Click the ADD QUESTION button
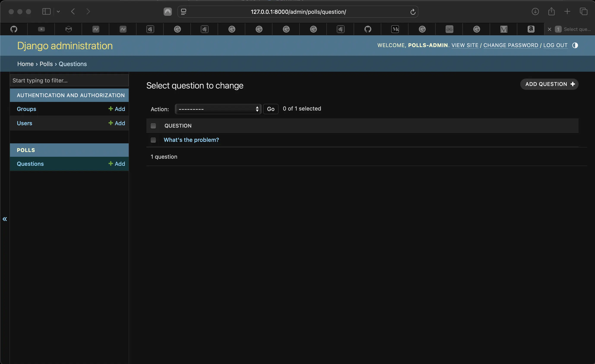 549,84
